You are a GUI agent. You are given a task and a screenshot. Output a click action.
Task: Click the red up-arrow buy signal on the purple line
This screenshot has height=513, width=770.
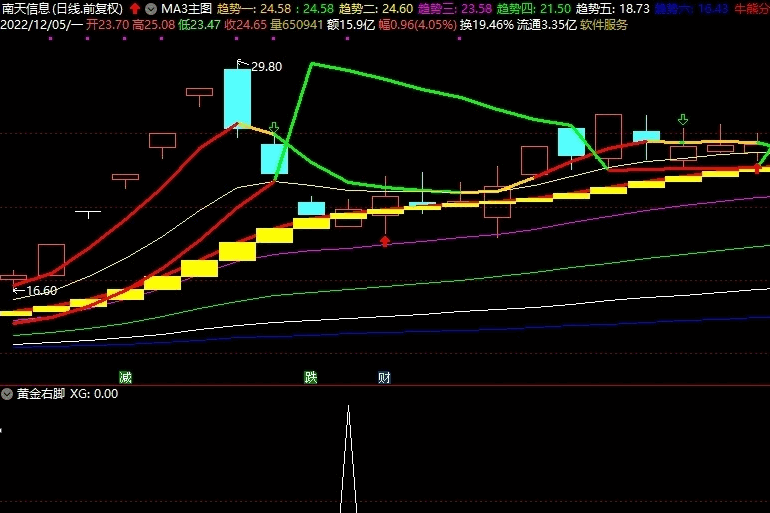385,241
